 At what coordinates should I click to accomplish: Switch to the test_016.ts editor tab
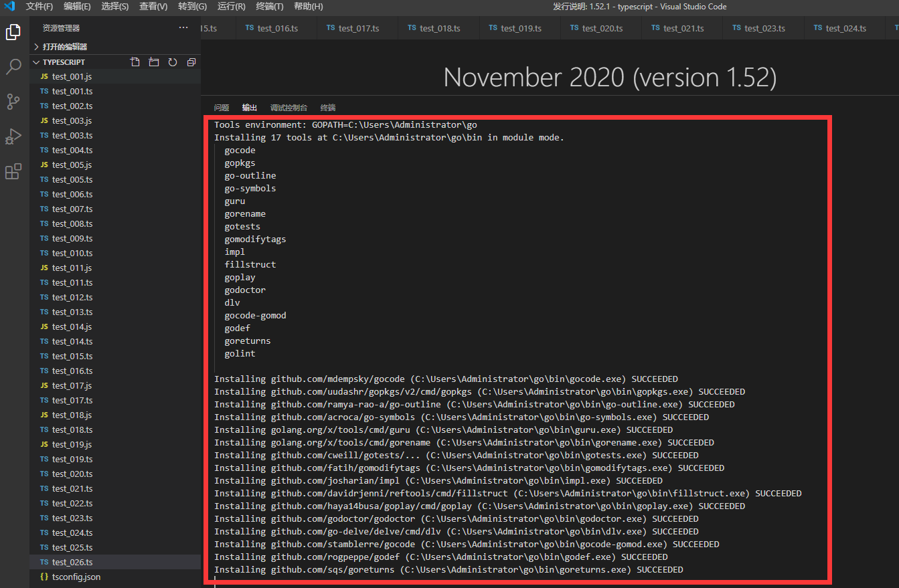click(277, 28)
